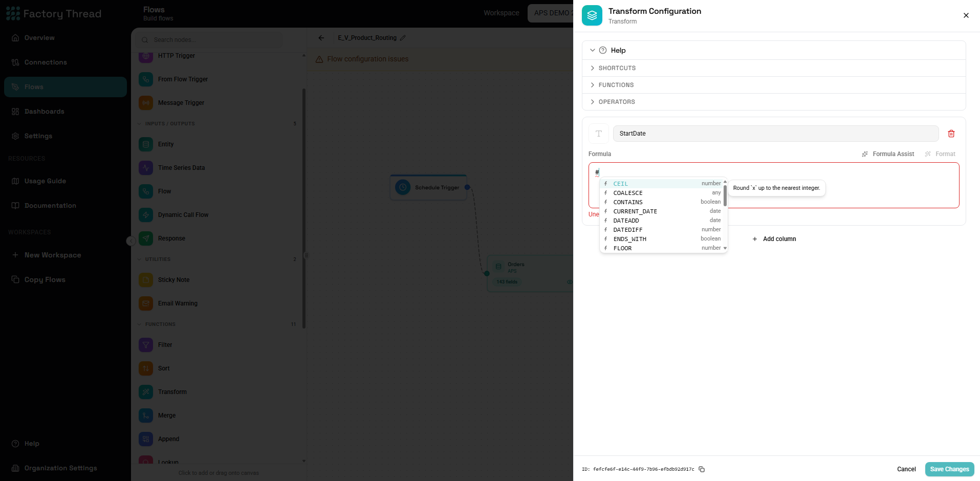Collapse the sidebar with chevron handle
The height and width of the screenshot is (481, 980).
coord(131,241)
